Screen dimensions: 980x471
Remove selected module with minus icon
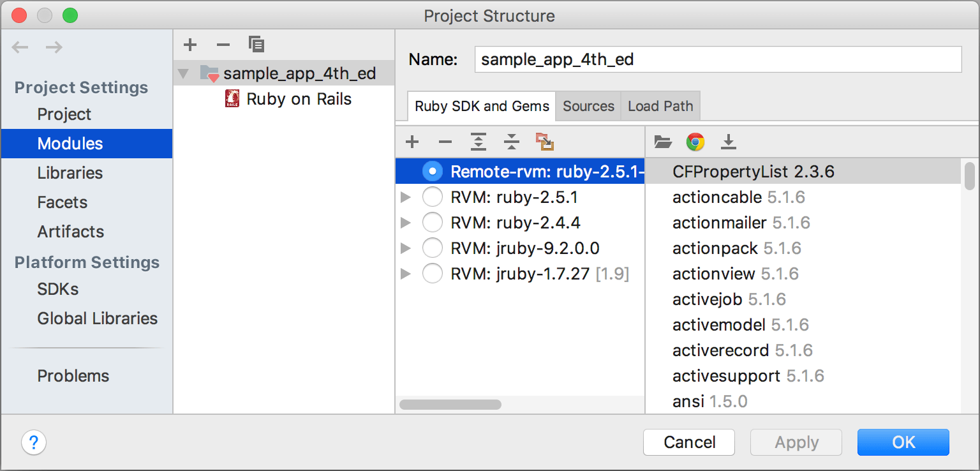click(x=223, y=45)
